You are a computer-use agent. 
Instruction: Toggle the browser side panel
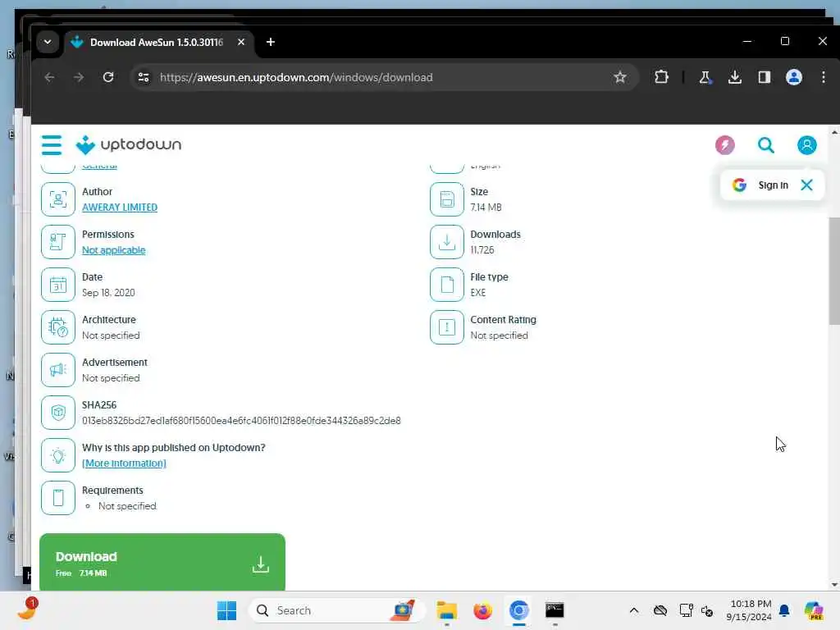pyautogui.click(x=765, y=77)
